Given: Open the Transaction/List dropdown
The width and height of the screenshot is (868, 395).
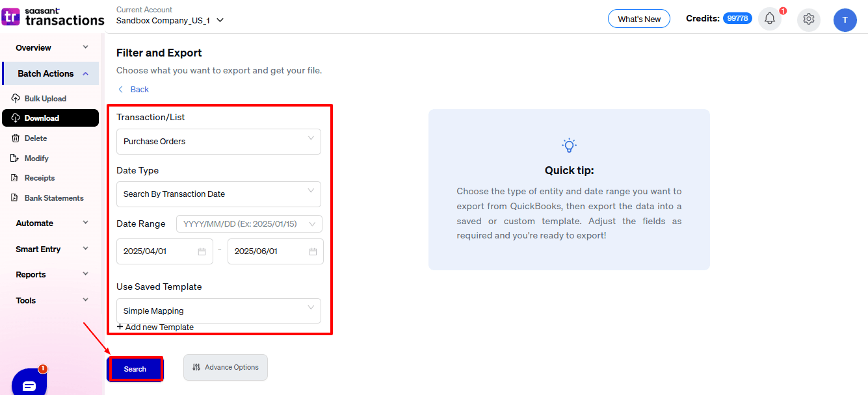Looking at the screenshot, I should point(218,141).
